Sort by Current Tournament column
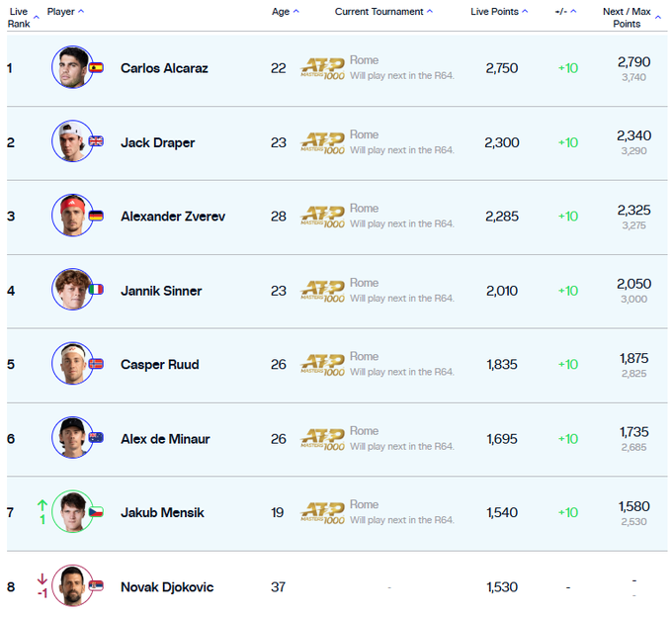 (383, 12)
